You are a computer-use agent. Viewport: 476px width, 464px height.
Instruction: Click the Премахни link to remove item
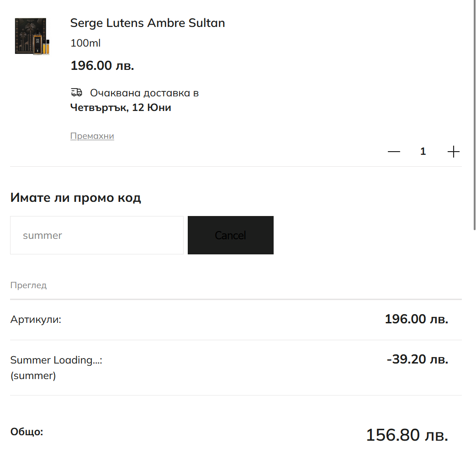(92, 136)
